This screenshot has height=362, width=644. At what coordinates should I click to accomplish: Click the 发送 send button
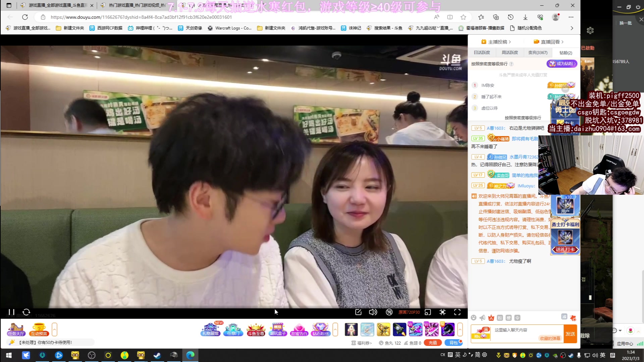tap(570, 334)
